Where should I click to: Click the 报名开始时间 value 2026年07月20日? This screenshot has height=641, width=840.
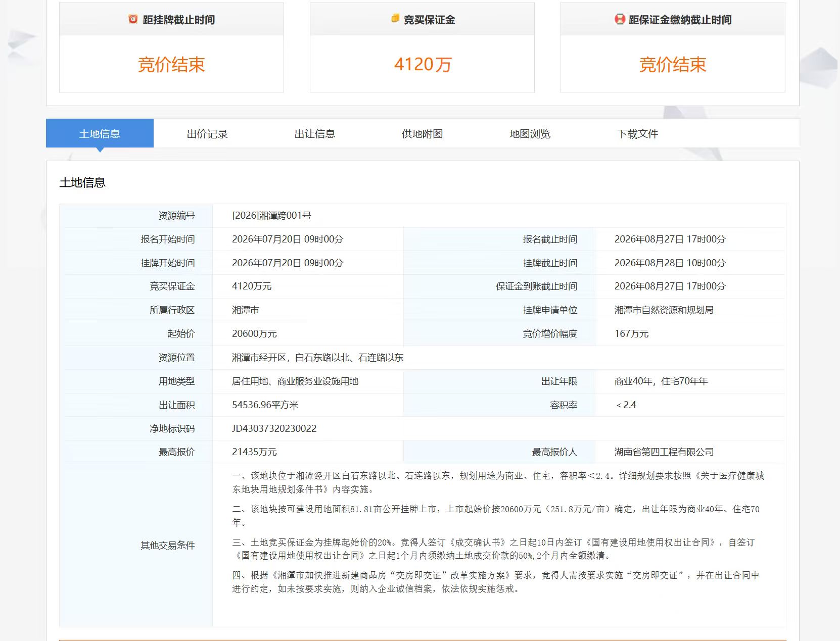click(x=287, y=239)
